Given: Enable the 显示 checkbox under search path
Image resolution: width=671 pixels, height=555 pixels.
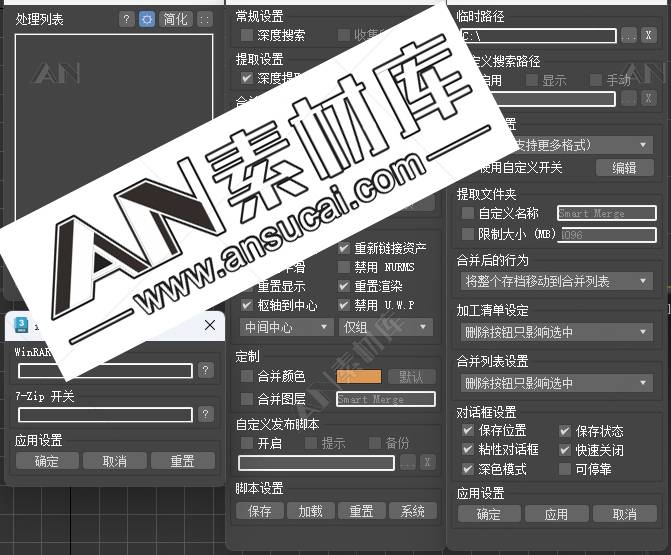Looking at the screenshot, I should pos(531,80).
